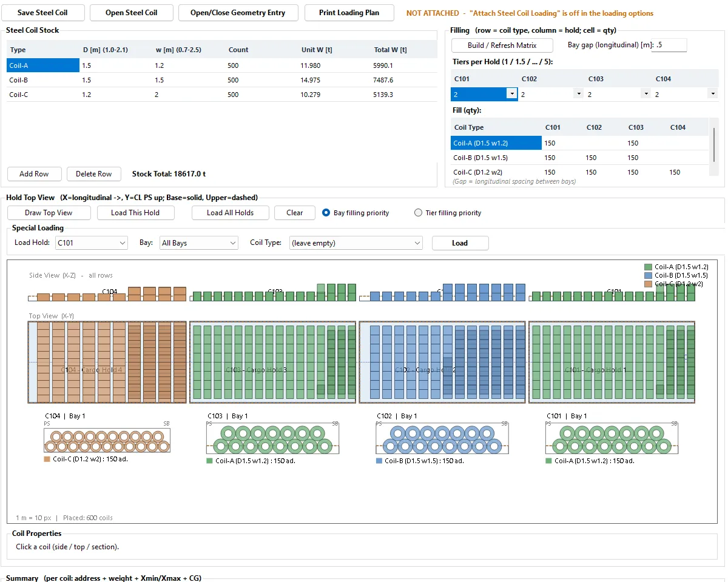Click the Draw Top View button
The width and height of the screenshot is (728, 582).
tap(49, 213)
